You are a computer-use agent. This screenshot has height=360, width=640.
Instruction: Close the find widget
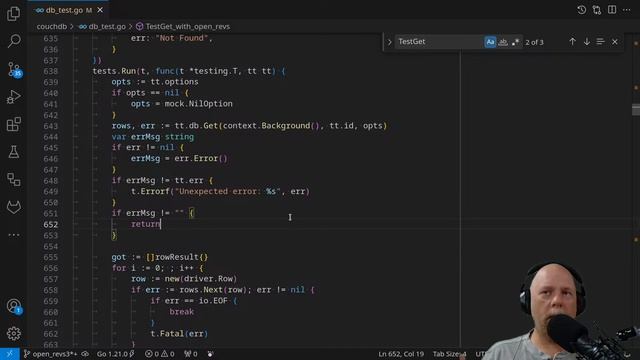point(615,42)
